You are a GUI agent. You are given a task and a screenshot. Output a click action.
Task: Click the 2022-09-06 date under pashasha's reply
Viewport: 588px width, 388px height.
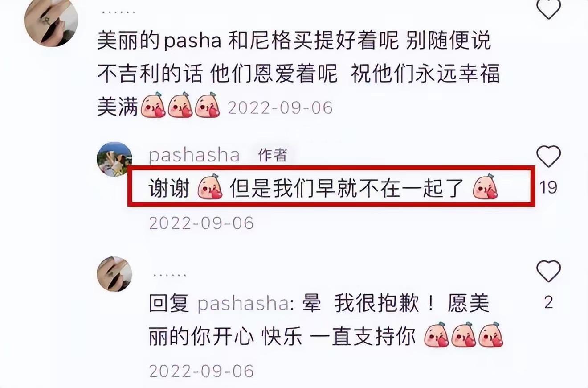click(201, 223)
